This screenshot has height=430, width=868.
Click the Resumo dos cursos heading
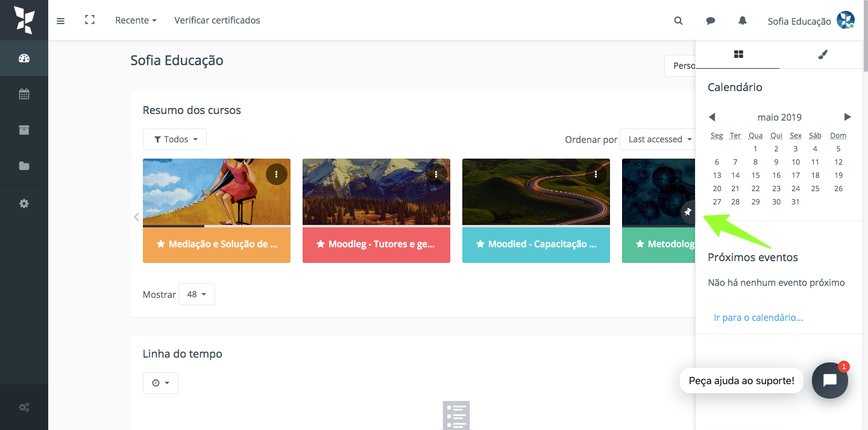[192, 110]
